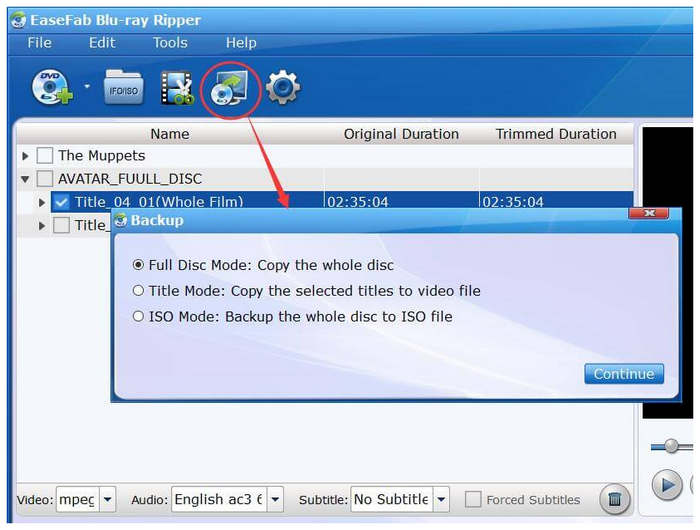Check The Muppets checkbox

click(x=45, y=155)
